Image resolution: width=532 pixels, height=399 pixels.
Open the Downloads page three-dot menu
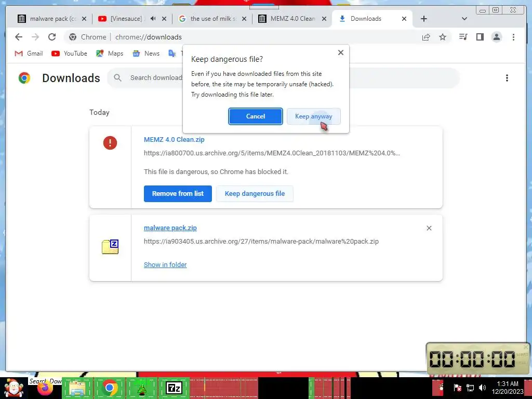507,78
